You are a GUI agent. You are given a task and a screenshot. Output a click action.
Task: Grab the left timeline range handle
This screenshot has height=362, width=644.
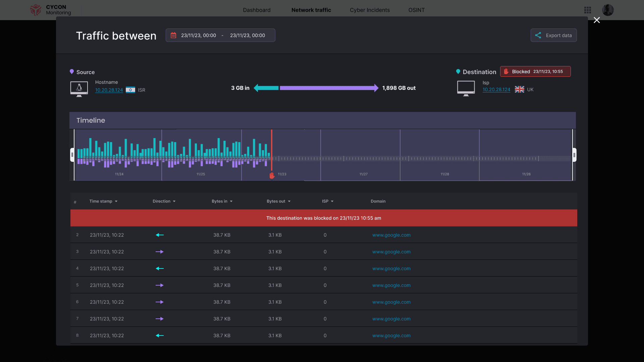[x=72, y=155]
